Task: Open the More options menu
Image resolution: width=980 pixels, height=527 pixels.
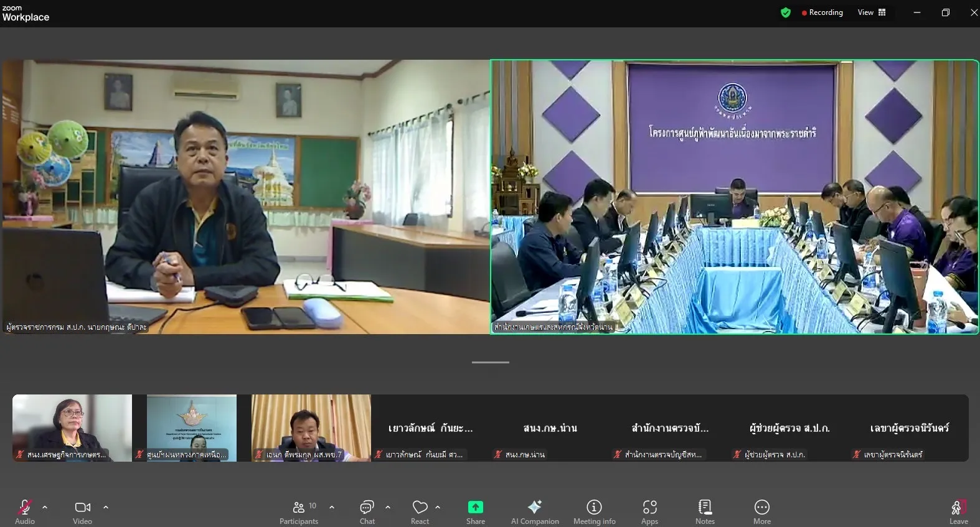Action: [762, 511]
